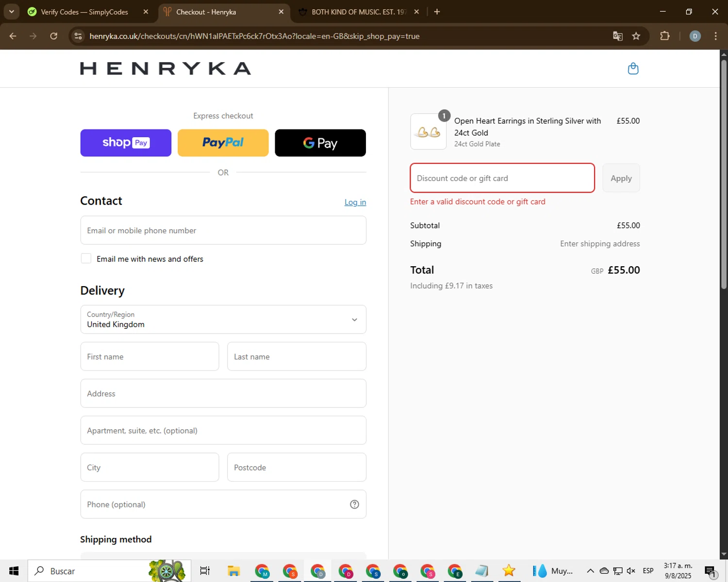Click the phone field help icon

click(x=354, y=504)
